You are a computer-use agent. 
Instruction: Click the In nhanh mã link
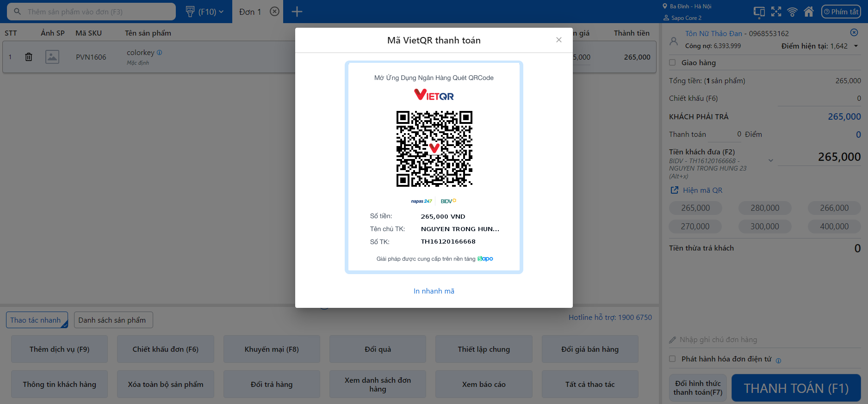[x=434, y=291]
